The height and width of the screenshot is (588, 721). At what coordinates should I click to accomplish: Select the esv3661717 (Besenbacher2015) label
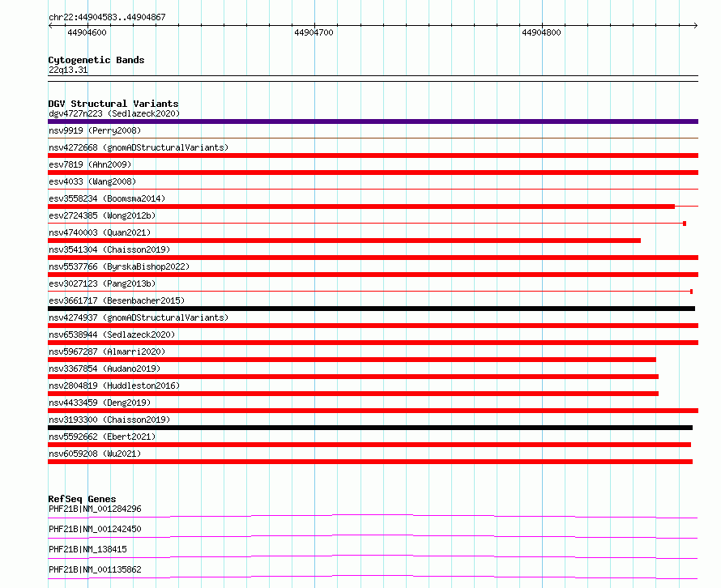click(x=117, y=300)
